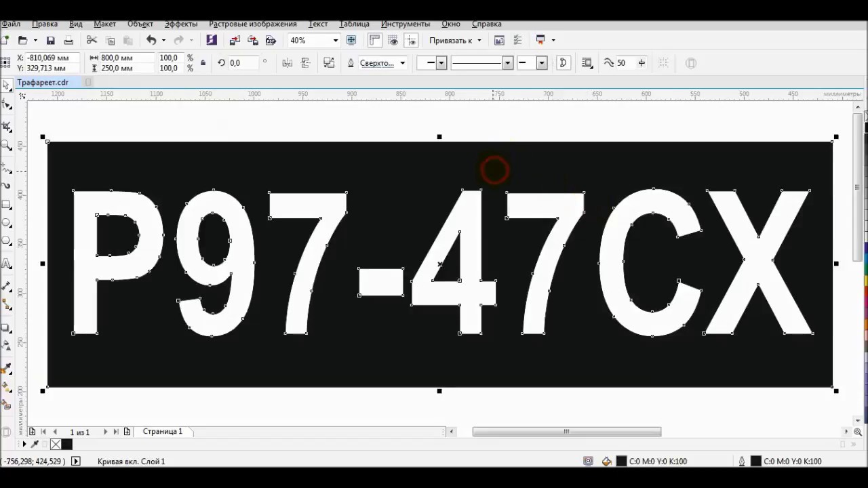Image resolution: width=868 pixels, height=488 pixels.
Task: Select the Страница 1 page tab
Action: point(162,431)
